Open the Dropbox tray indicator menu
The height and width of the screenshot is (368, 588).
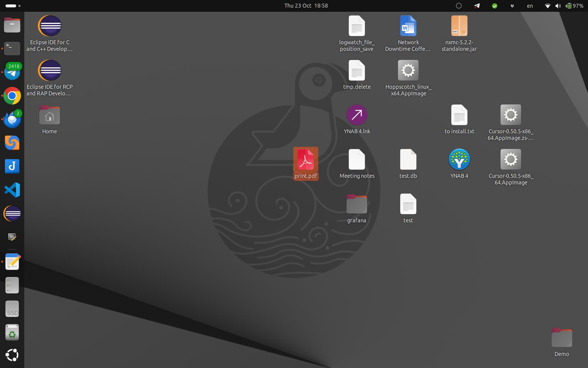coord(512,6)
